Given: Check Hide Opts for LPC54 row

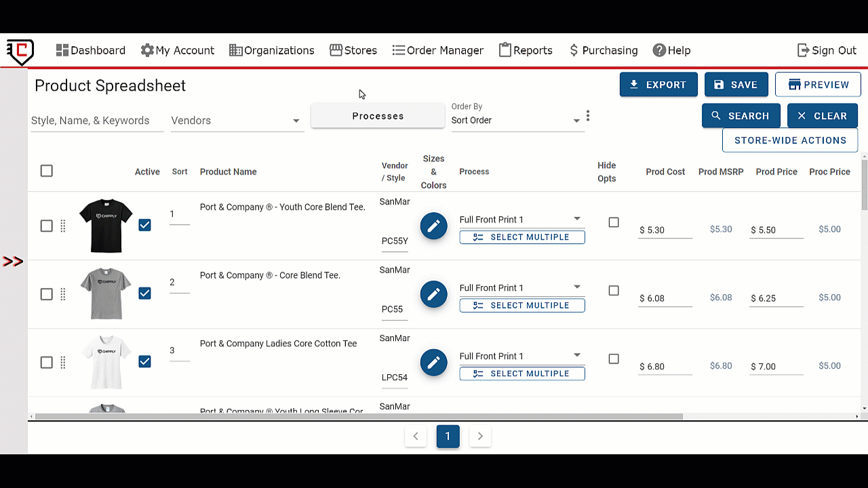Looking at the screenshot, I should click(614, 359).
